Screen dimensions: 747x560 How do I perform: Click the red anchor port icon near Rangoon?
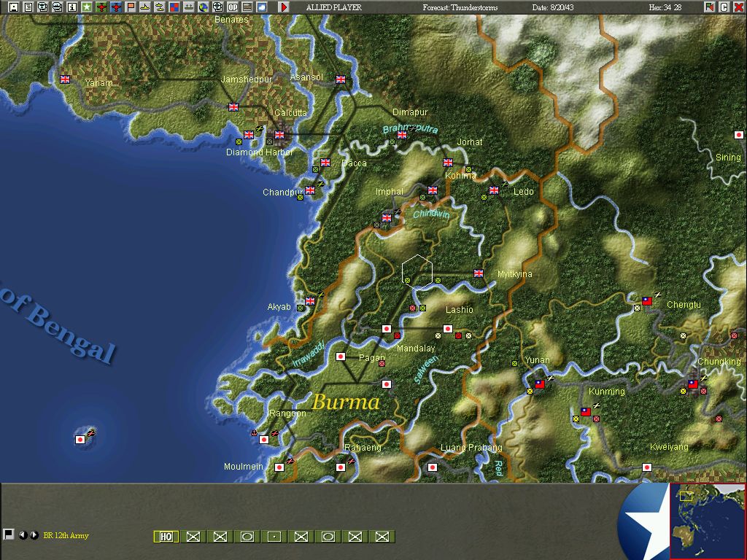click(254, 433)
